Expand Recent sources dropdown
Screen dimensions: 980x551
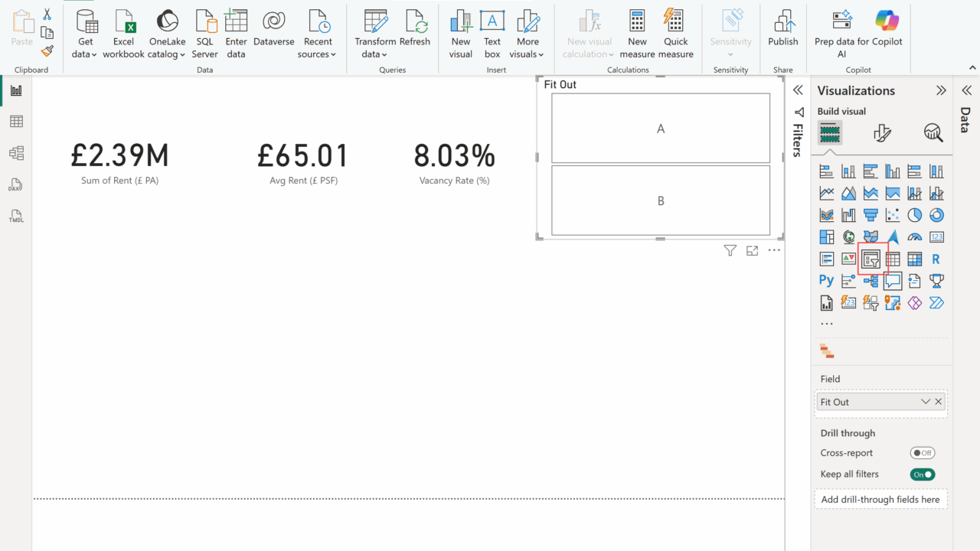pos(318,34)
